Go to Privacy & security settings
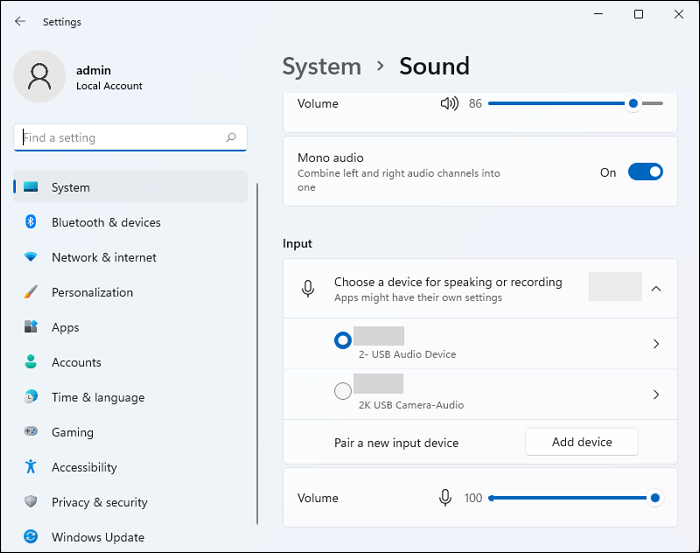Viewport: 700px width, 553px height. [x=99, y=502]
